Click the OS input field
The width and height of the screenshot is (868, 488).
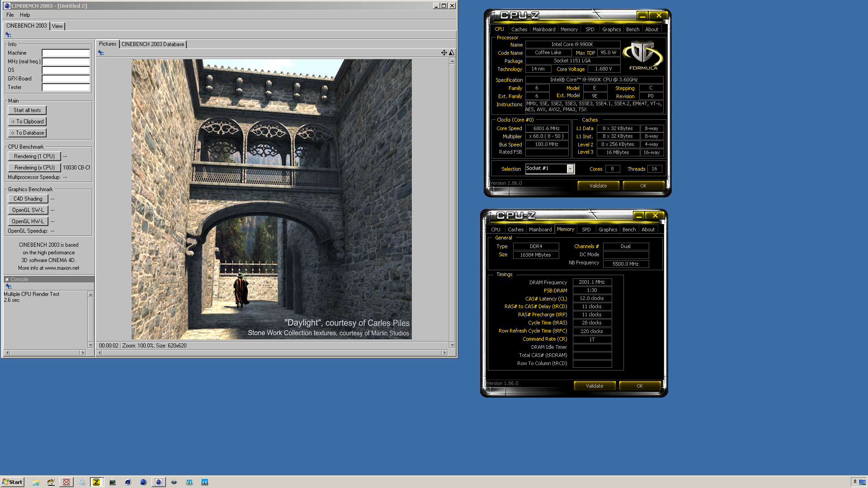pos(66,70)
